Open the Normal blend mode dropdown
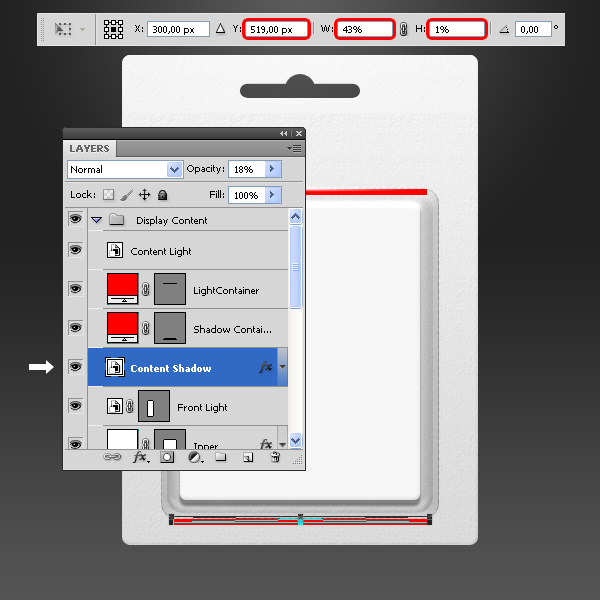The height and width of the screenshot is (600, 600). (x=125, y=169)
